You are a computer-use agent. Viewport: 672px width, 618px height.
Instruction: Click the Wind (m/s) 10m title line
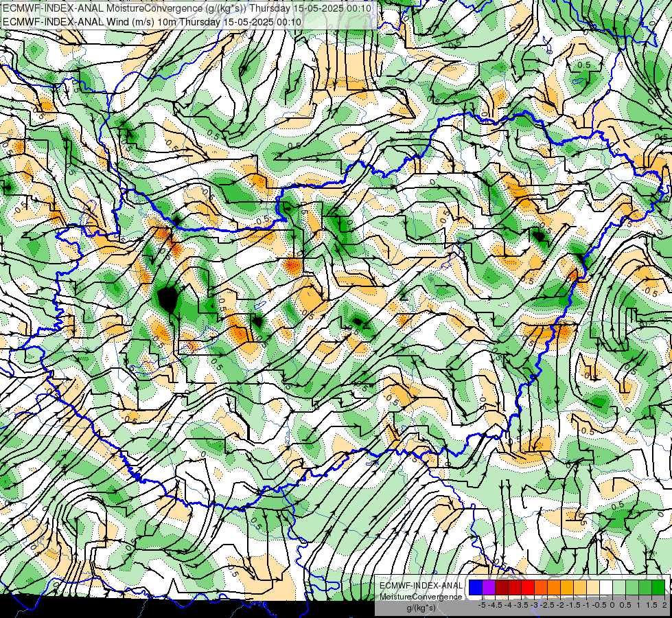[x=152, y=22]
